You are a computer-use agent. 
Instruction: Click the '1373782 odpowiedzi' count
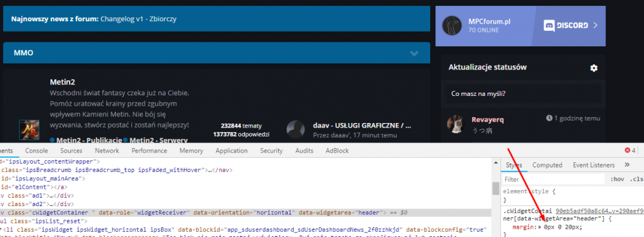(x=241, y=135)
